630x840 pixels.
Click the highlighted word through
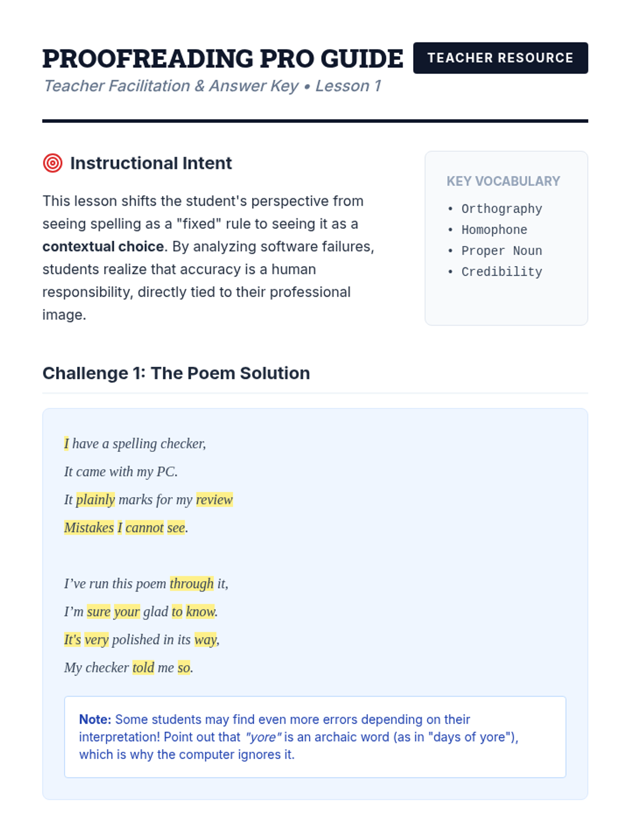point(192,584)
